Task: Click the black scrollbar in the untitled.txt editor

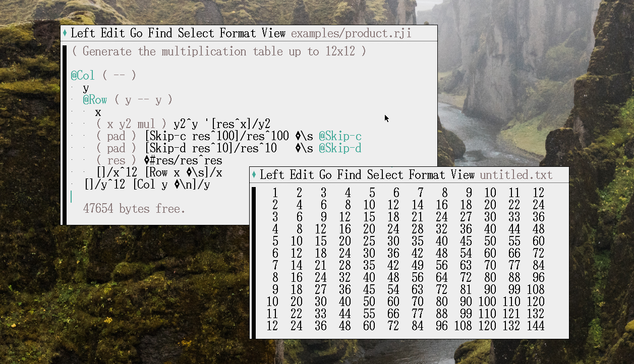Action: [253, 262]
